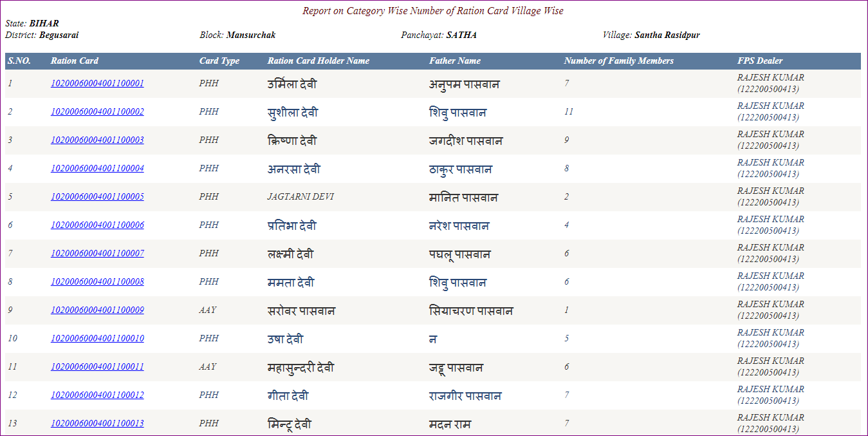Open AAY ration card ending in 100009
This screenshot has width=868, height=436.
pyautogui.click(x=97, y=310)
